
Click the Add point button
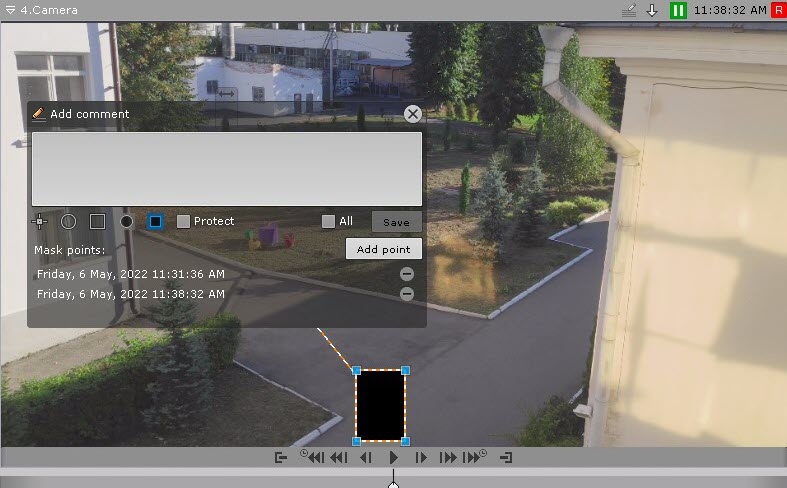383,249
